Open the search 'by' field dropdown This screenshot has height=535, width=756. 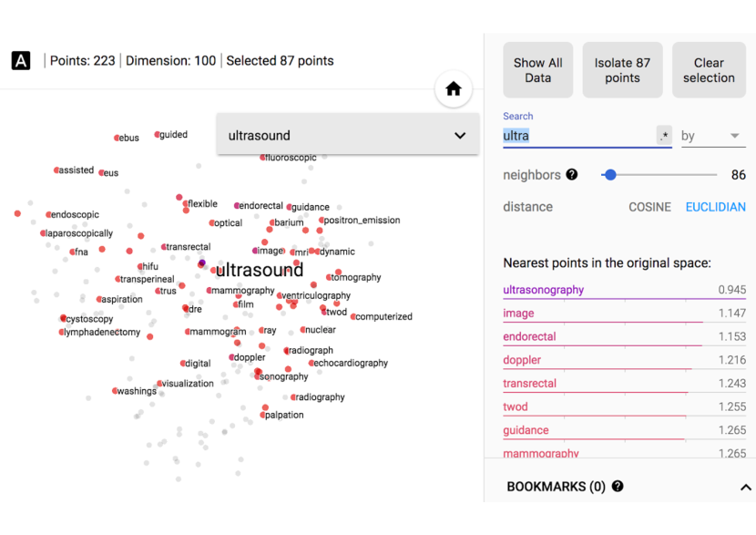click(x=712, y=136)
